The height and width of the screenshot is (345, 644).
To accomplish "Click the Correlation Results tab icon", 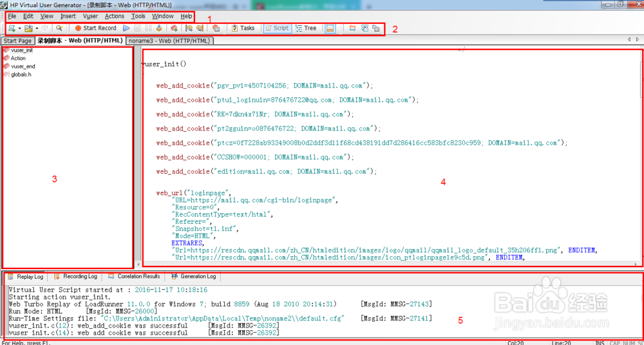I will (x=111, y=276).
